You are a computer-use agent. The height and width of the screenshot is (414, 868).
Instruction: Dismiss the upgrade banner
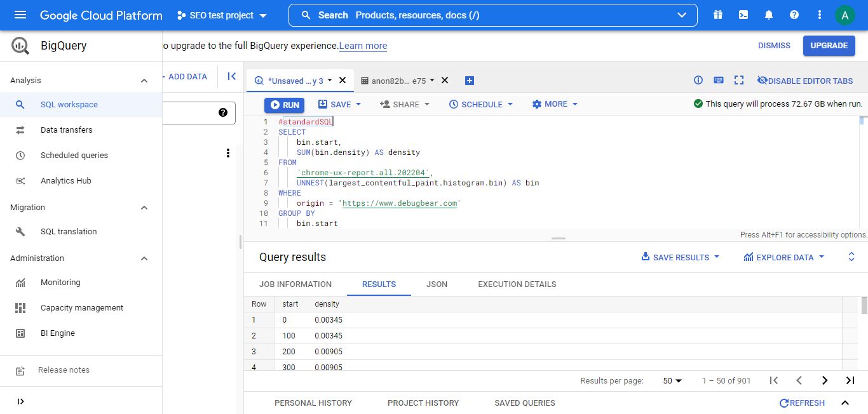point(774,46)
